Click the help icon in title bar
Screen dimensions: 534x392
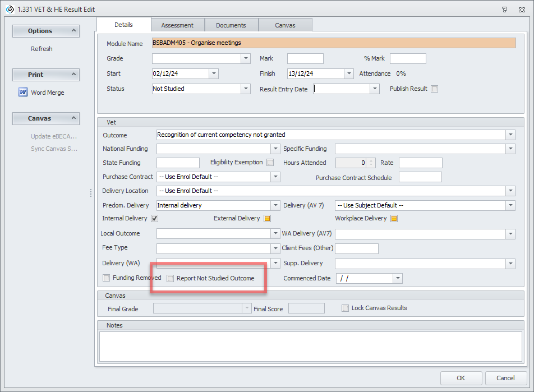[504, 9]
